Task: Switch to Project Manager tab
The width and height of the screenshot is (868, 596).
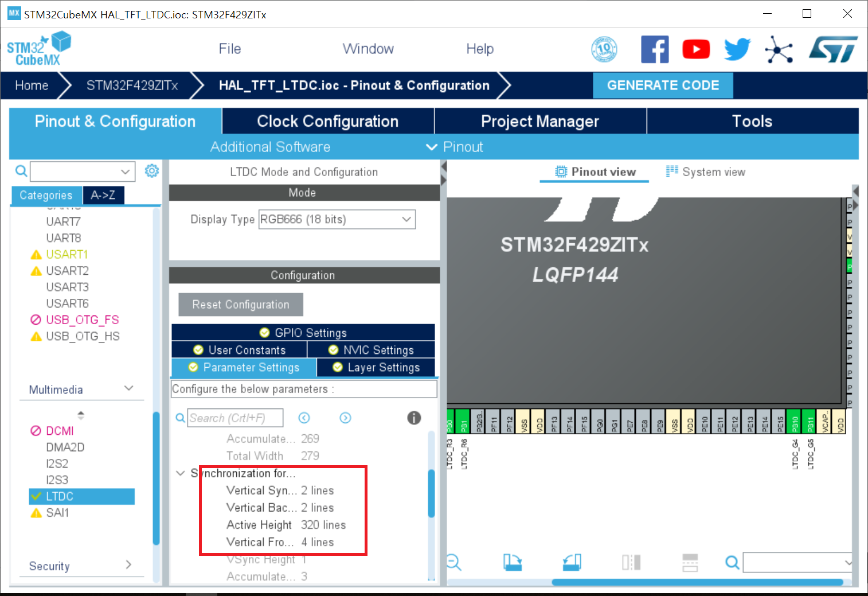Action: click(x=540, y=121)
